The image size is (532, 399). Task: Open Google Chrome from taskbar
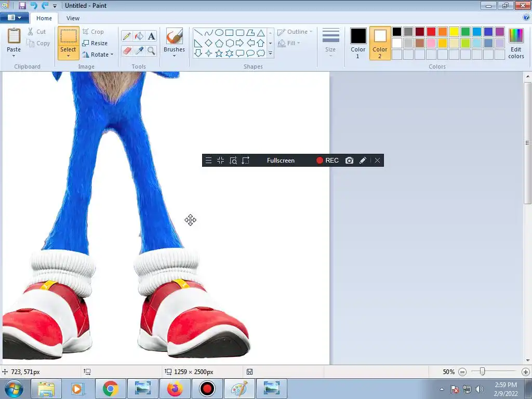point(110,389)
